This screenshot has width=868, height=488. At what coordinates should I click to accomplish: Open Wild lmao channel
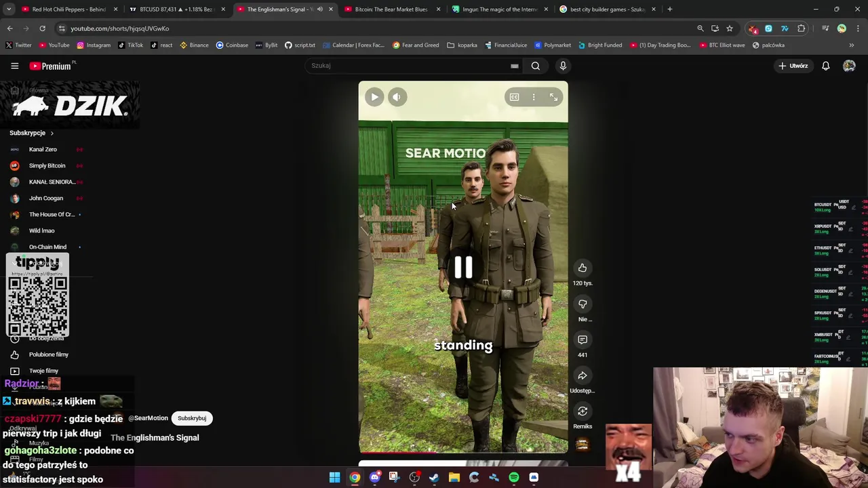pyautogui.click(x=41, y=230)
